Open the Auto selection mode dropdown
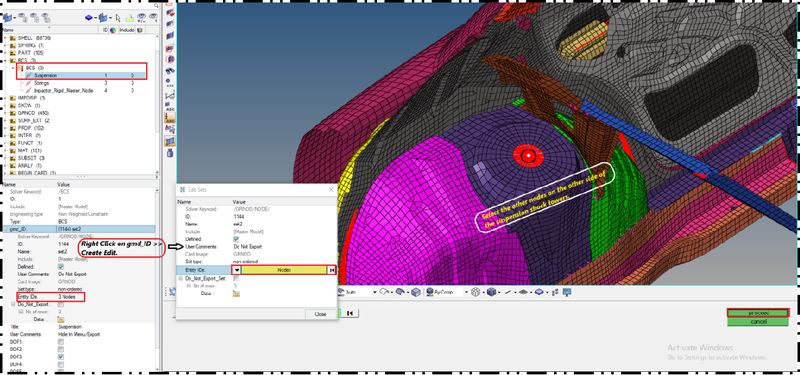 pyautogui.click(x=374, y=292)
